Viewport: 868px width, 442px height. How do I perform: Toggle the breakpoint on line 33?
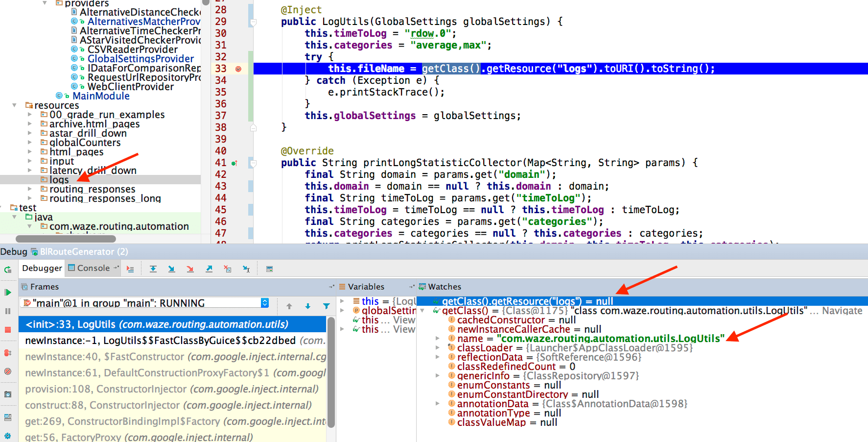239,69
